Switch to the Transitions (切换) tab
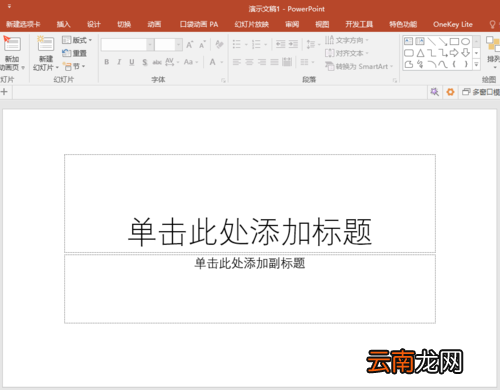500x390 pixels. 124,24
